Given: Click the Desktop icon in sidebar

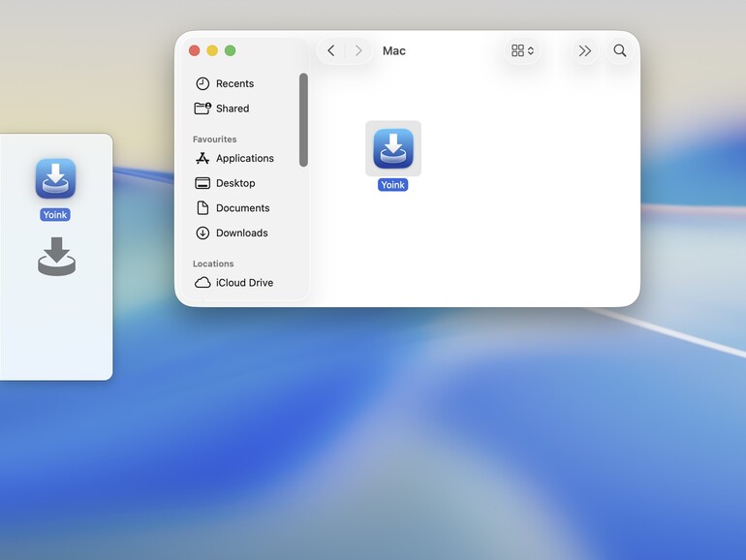Looking at the screenshot, I should click(202, 183).
